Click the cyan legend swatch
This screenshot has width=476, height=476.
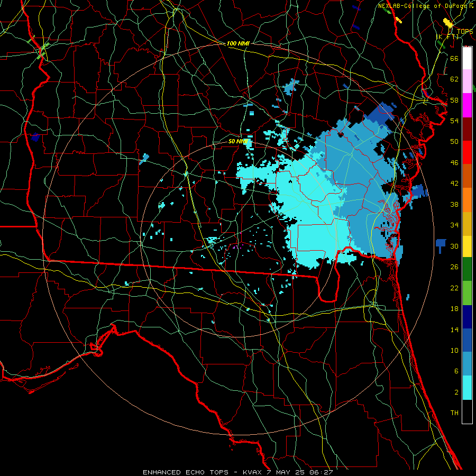(467, 387)
